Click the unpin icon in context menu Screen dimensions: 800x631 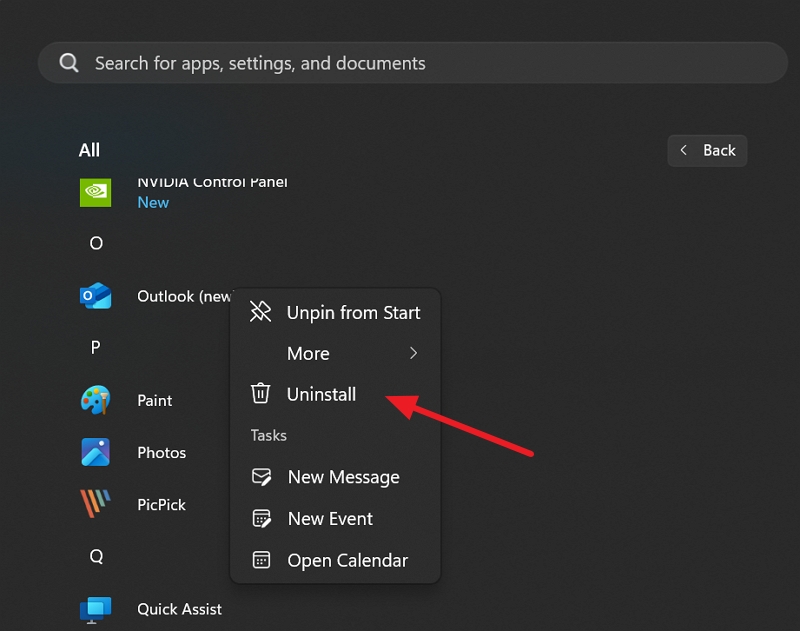click(260, 311)
